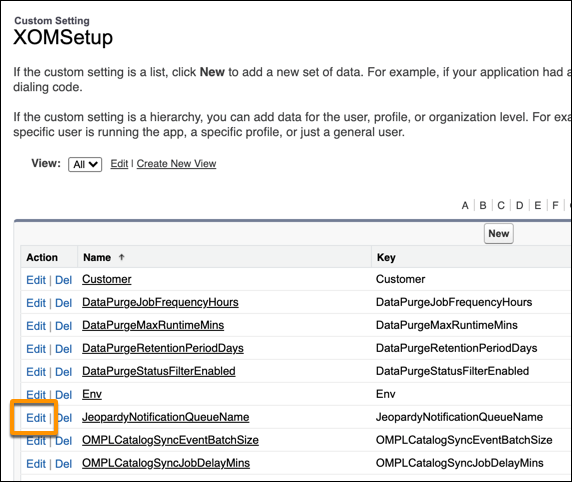
Task: Select the DataPurgeStatusFilterEnabled value in Key column
Action: pos(453,371)
